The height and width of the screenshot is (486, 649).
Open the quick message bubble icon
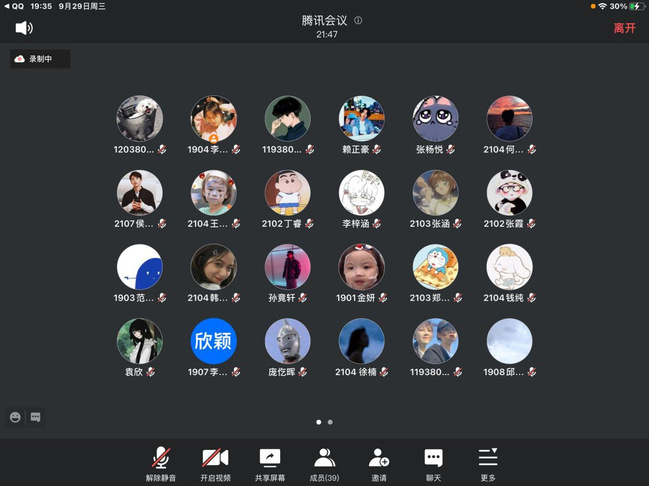[35, 417]
